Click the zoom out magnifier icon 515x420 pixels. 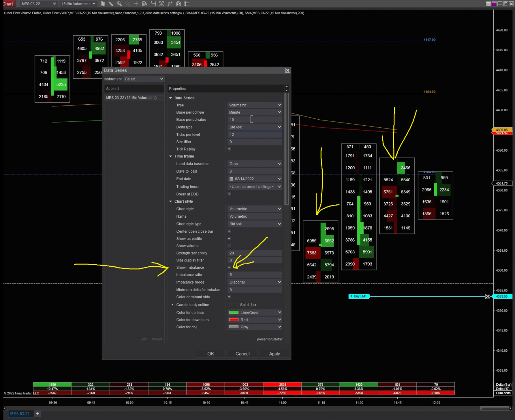point(128,4)
